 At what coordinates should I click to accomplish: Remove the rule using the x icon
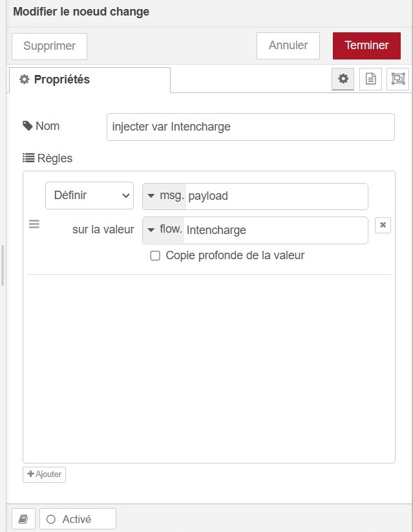(x=383, y=225)
